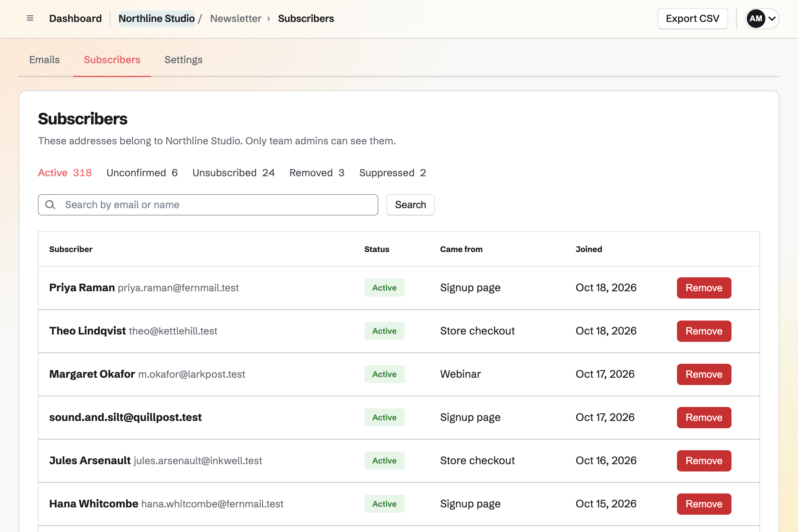Switch to the Emails tab
This screenshot has height=532, width=798.
tap(45, 60)
